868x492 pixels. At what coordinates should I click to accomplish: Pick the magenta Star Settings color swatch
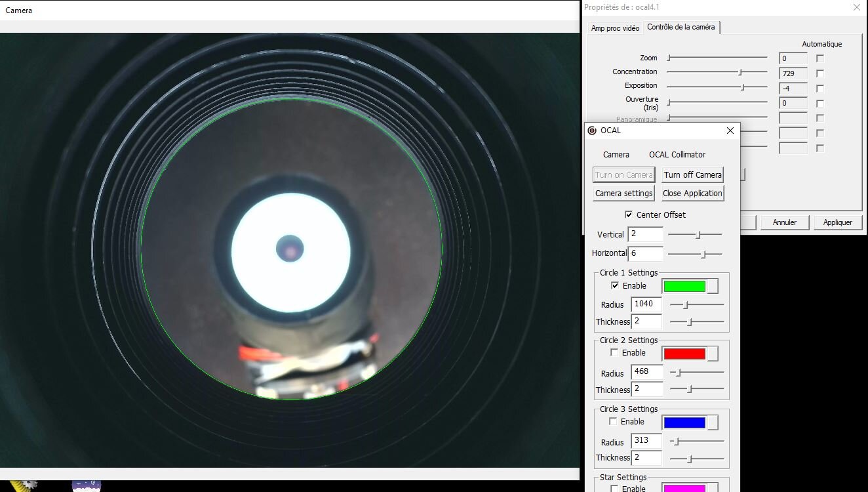point(684,489)
